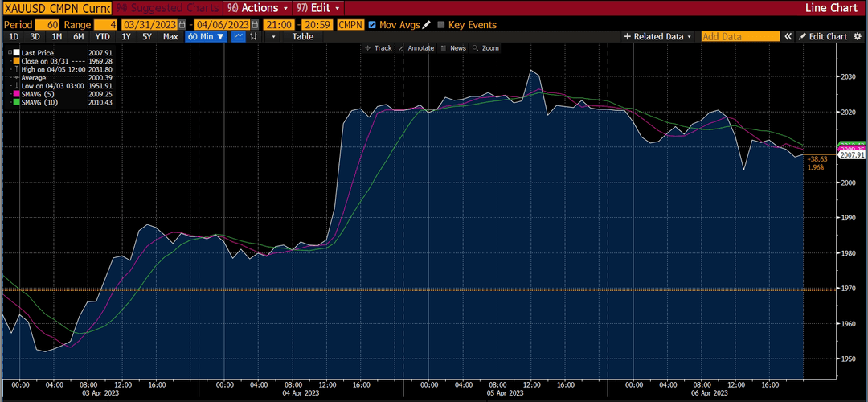Click the Edit Chart button
Viewport: 868px width, 402px height.
pos(823,36)
